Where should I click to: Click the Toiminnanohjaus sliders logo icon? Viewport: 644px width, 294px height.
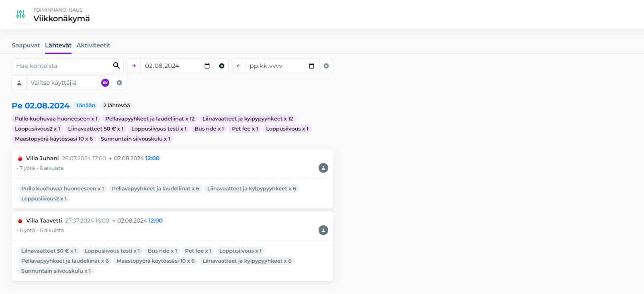tap(20, 14)
